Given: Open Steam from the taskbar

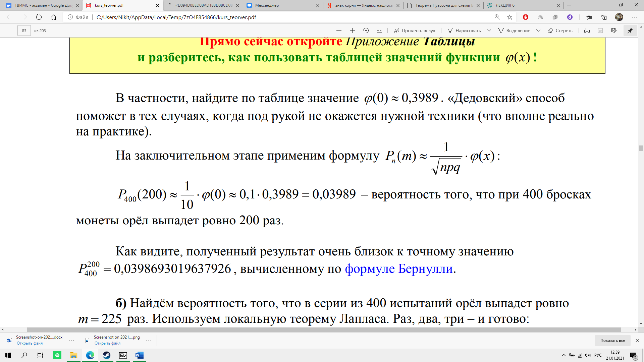Looking at the screenshot, I should click(106, 355).
